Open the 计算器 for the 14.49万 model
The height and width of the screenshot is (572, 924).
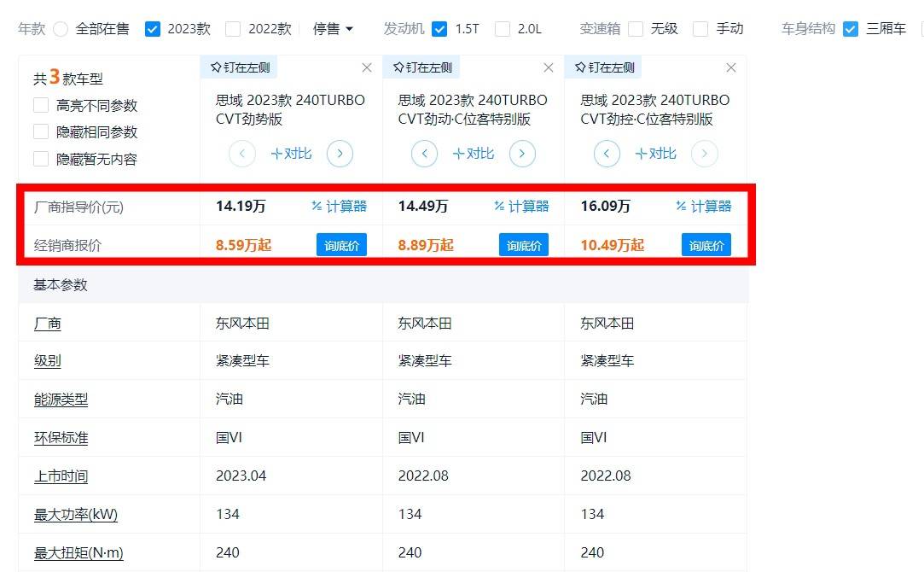[x=521, y=207]
